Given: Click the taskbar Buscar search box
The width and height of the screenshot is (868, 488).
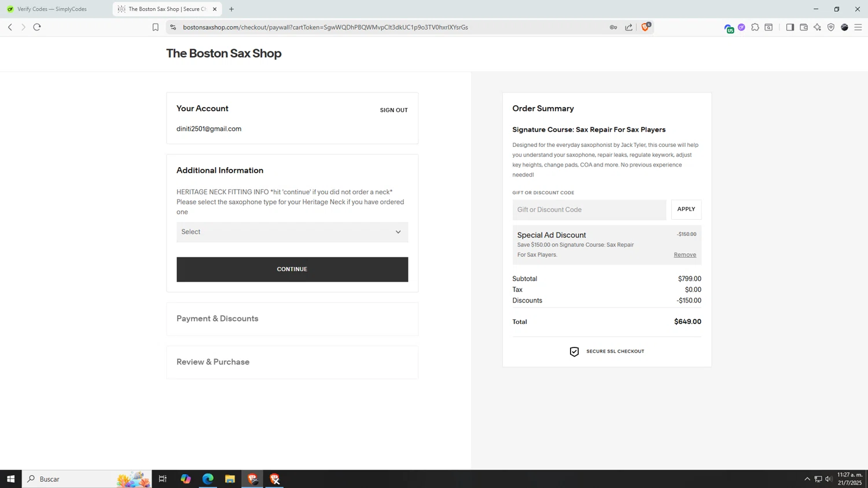Looking at the screenshot, I should click(x=87, y=479).
